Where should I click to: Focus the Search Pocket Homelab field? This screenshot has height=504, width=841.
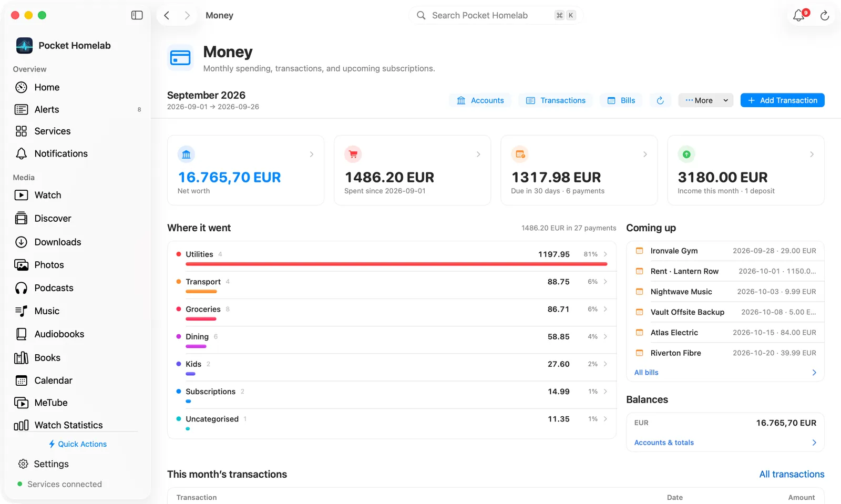tap(496, 15)
